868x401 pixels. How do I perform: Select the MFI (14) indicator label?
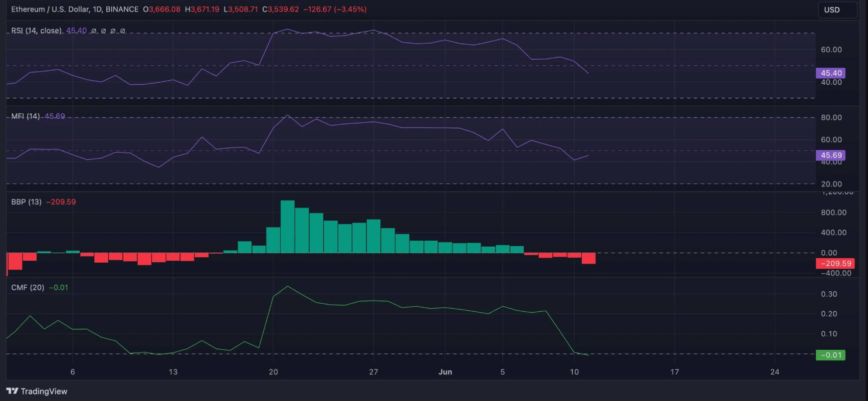pos(26,116)
